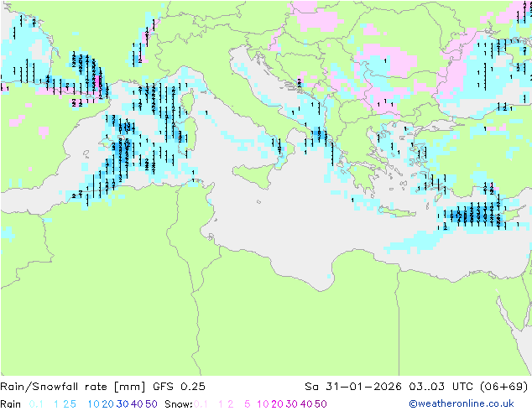Viewport: 532px width, 411px height.
Task: Select the Rain legend value 30
Action: click(x=123, y=404)
